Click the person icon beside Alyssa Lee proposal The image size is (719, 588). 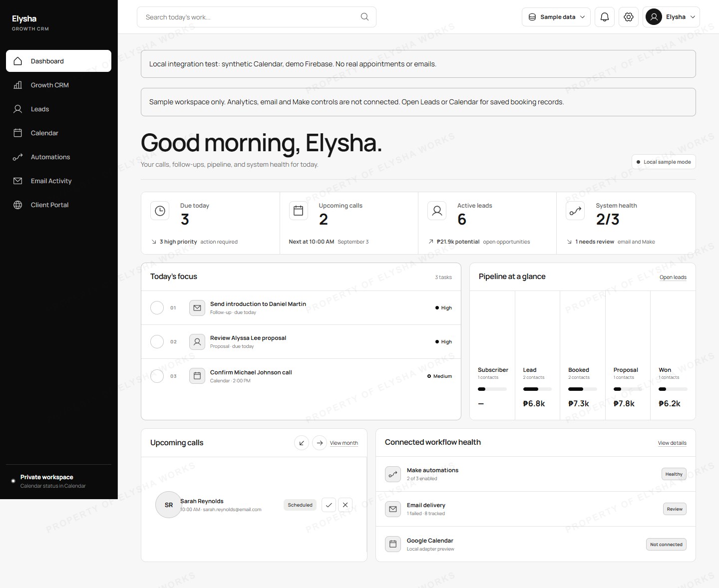pos(197,342)
